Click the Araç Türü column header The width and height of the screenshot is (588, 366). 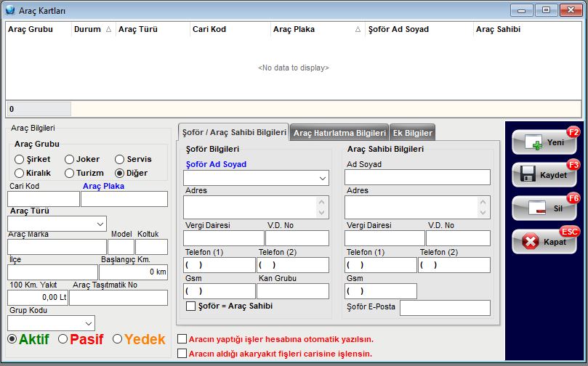[x=153, y=29]
